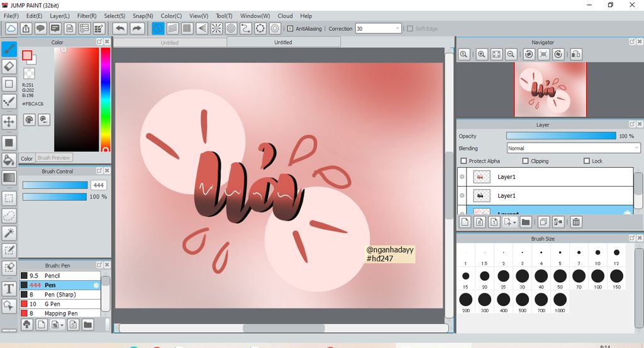The image size is (644, 348).
Task: Click Navigator zoom out magnifier
Action: tap(511, 54)
